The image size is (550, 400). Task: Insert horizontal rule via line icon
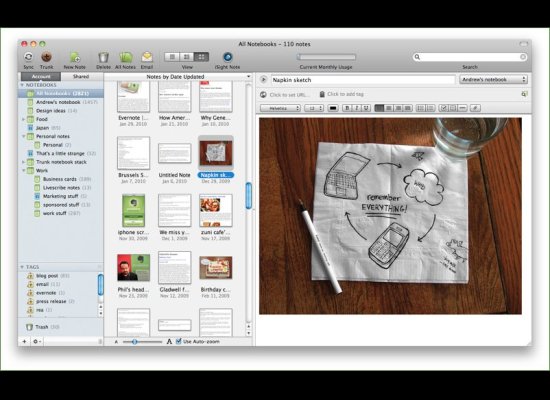pos(463,108)
